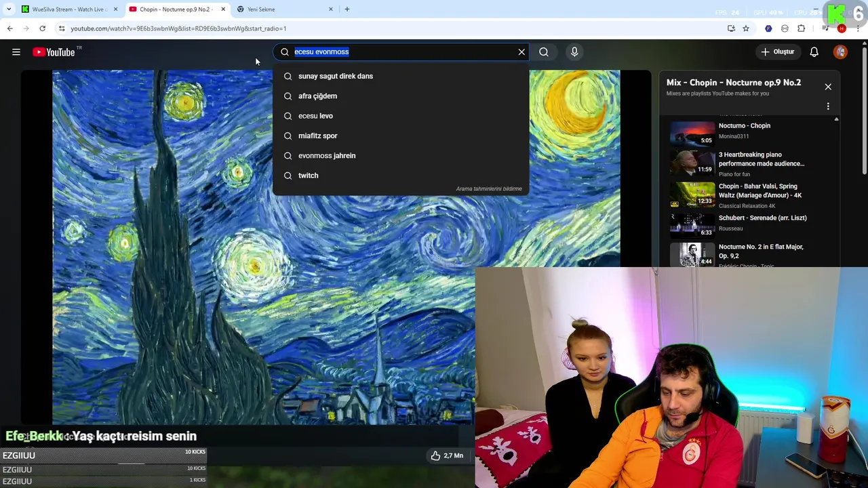This screenshot has width=868, height=488.
Task: Run the search with the magnifier button
Action: pyautogui.click(x=544, y=52)
